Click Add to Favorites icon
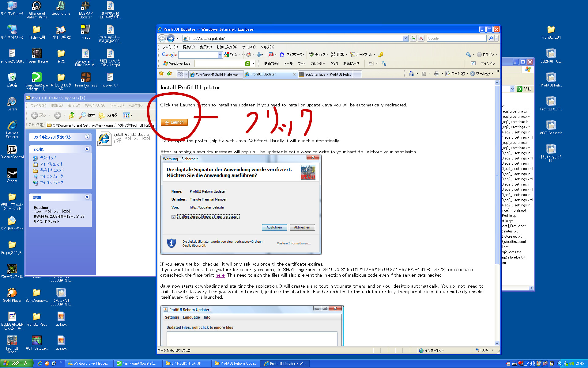The image size is (588, 368). 169,74
